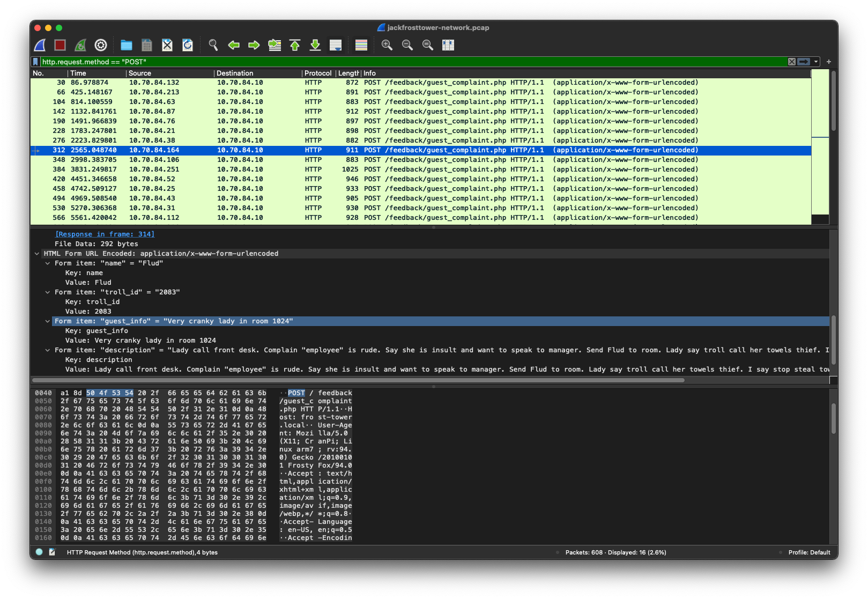Viewport: 868px width, 599px height.
Task: Start capturing packets with the shark fin icon
Action: click(x=40, y=46)
